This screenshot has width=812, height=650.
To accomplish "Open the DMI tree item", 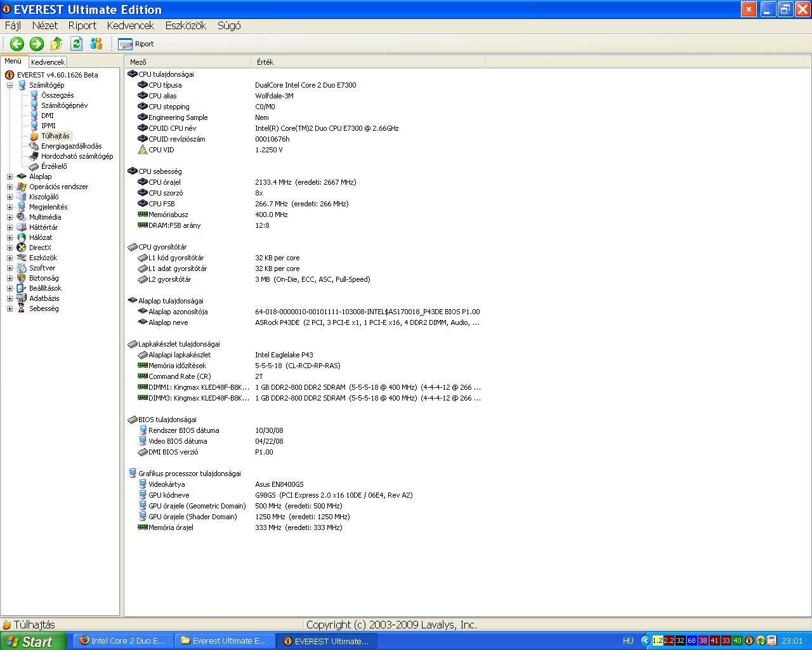I will point(48,116).
